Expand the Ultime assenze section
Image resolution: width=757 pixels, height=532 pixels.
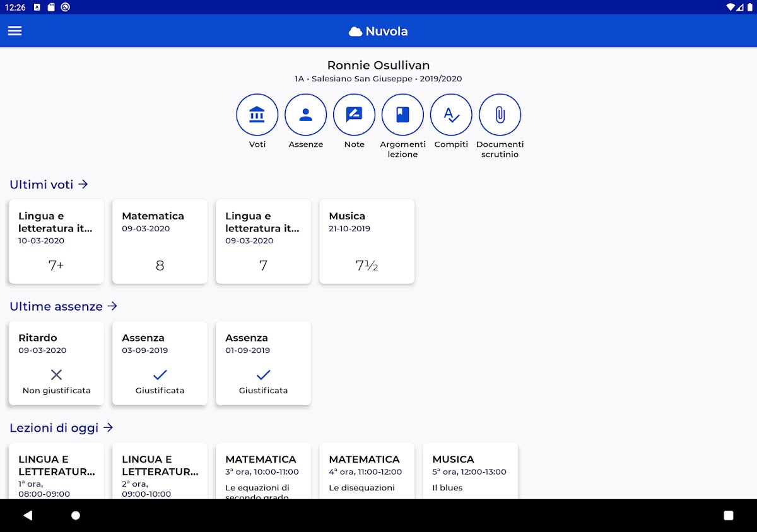click(x=63, y=306)
